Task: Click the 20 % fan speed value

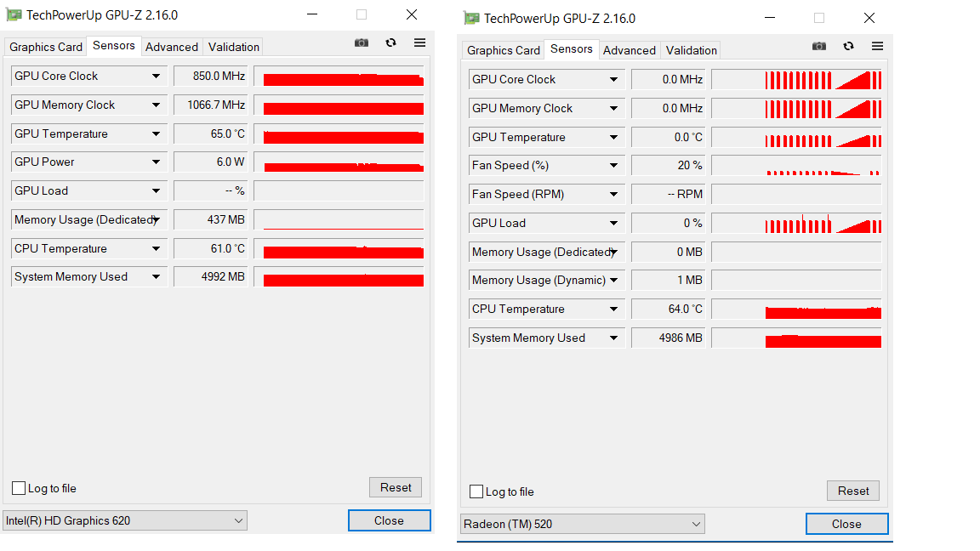Action: [x=668, y=166]
